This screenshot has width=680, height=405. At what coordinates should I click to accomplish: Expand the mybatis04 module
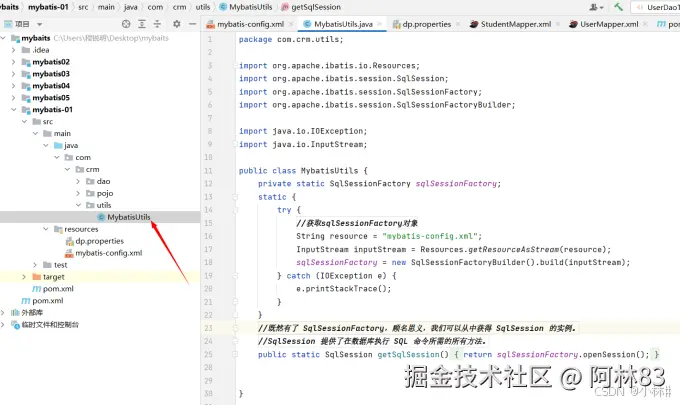(x=13, y=86)
